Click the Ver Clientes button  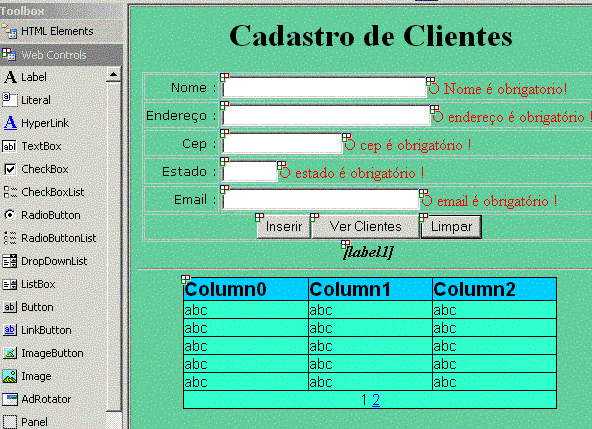tap(365, 227)
